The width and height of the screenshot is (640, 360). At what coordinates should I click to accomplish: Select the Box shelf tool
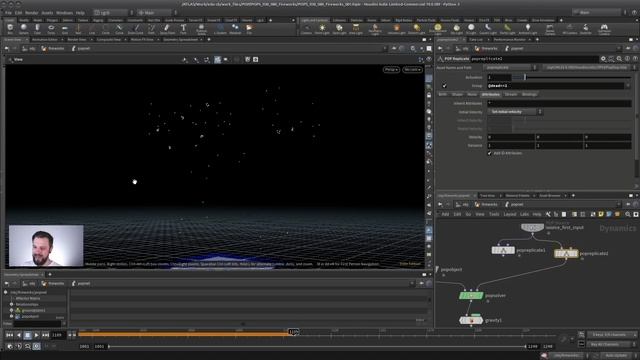coord(10,29)
